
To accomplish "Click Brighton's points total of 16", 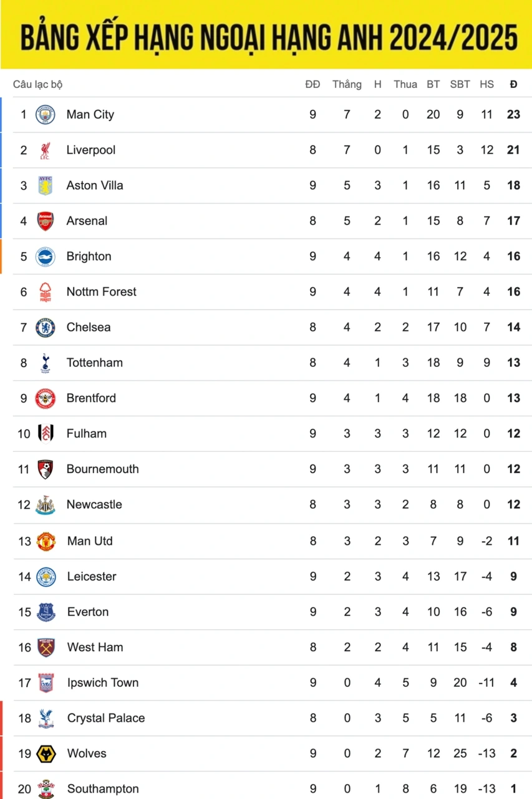I will coord(513,257).
